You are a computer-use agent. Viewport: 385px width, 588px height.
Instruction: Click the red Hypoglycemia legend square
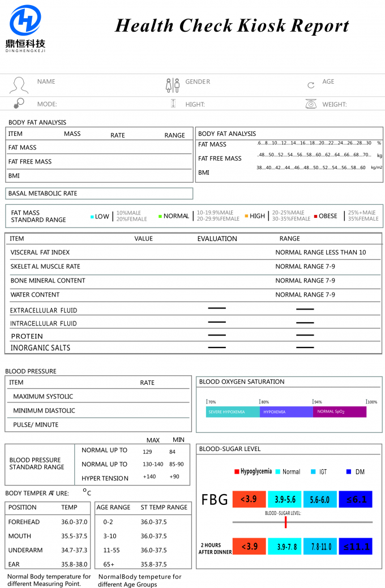pyautogui.click(x=237, y=471)
